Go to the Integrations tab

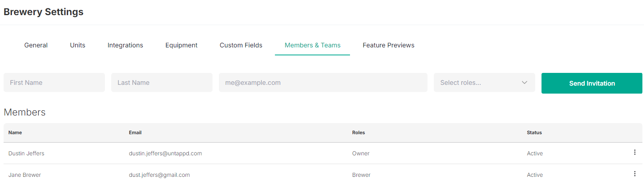coord(125,45)
